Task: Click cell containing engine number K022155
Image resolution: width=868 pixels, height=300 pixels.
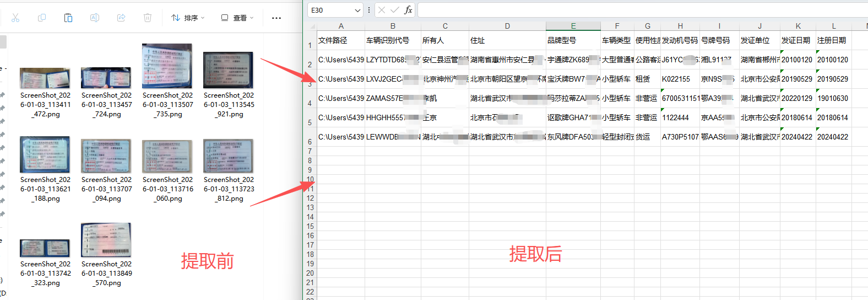Action: click(x=680, y=79)
